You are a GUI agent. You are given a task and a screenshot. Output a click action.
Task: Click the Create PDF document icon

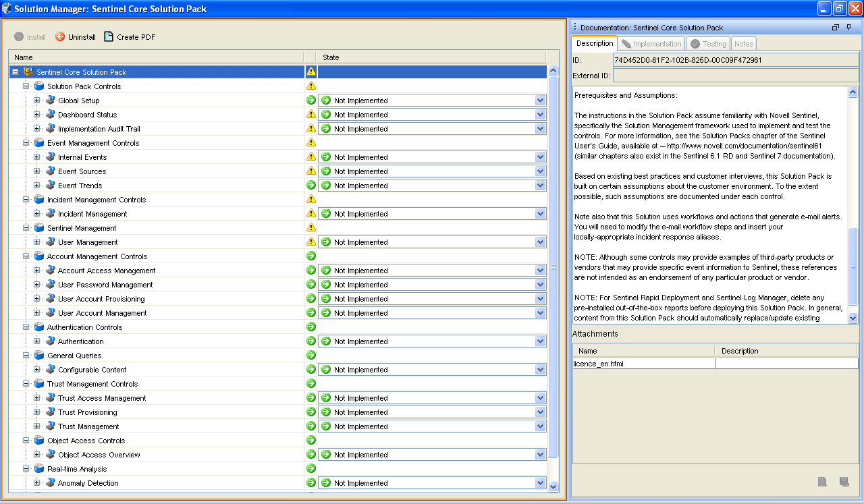tap(109, 37)
